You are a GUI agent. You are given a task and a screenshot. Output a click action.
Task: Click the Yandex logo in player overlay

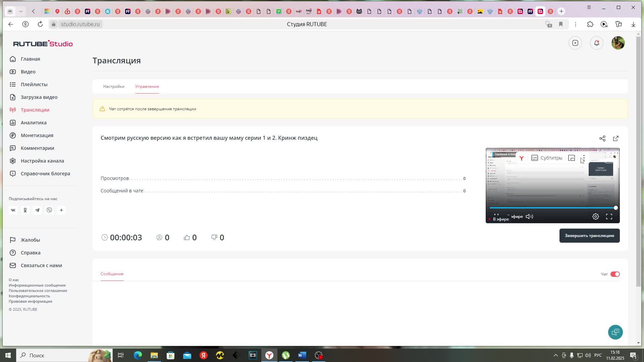[x=522, y=158]
